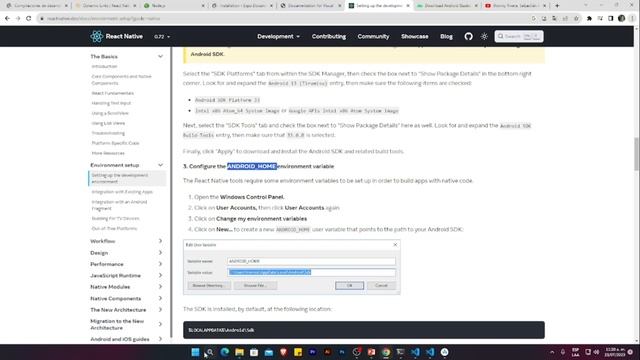Toggle the light/dark theme sun icon
The width and height of the screenshot is (640, 360).
pos(484,36)
